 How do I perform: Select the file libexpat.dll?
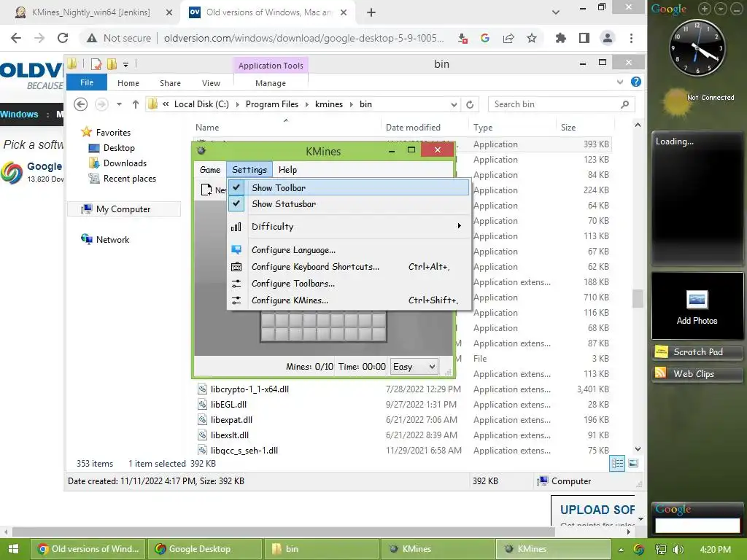point(231,419)
